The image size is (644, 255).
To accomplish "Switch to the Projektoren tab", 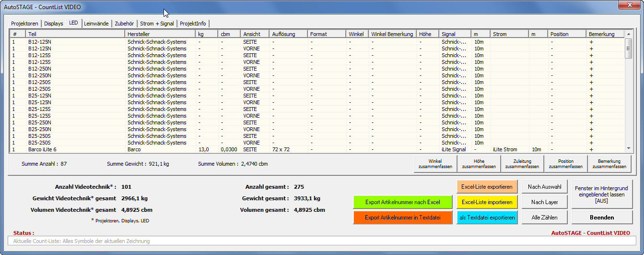I will [x=24, y=24].
